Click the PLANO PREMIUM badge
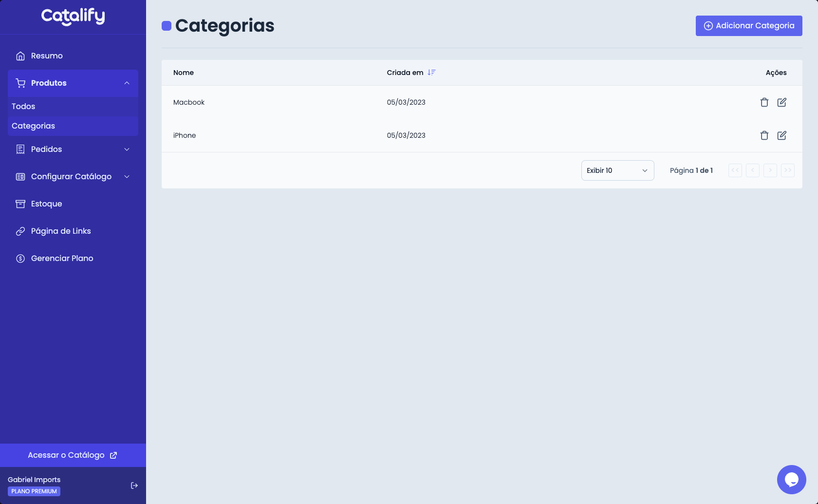The width and height of the screenshot is (818, 504). [34, 491]
